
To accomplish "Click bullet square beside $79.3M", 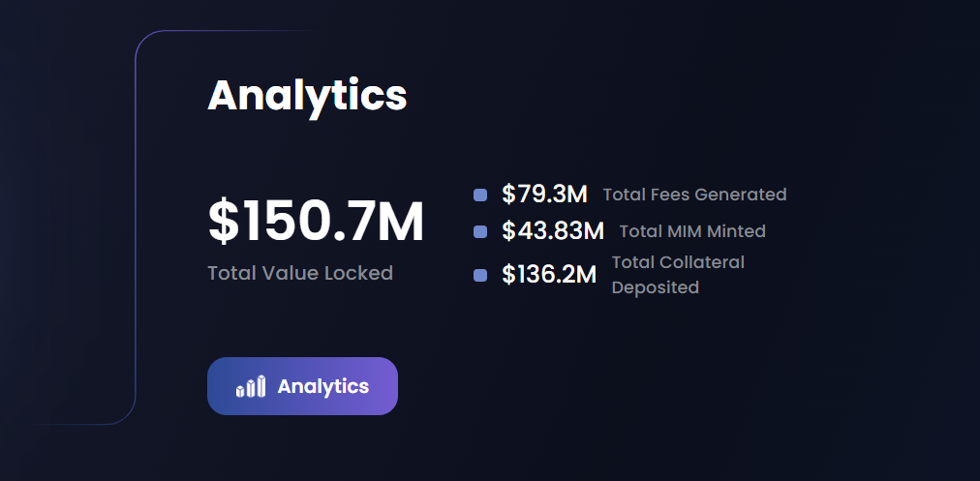I will [x=480, y=195].
